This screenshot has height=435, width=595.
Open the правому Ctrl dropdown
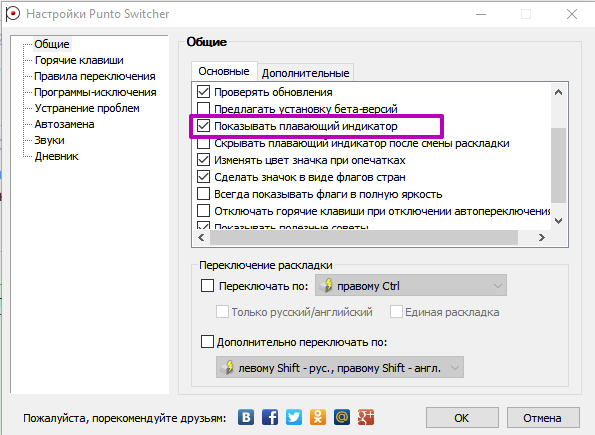tap(411, 285)
